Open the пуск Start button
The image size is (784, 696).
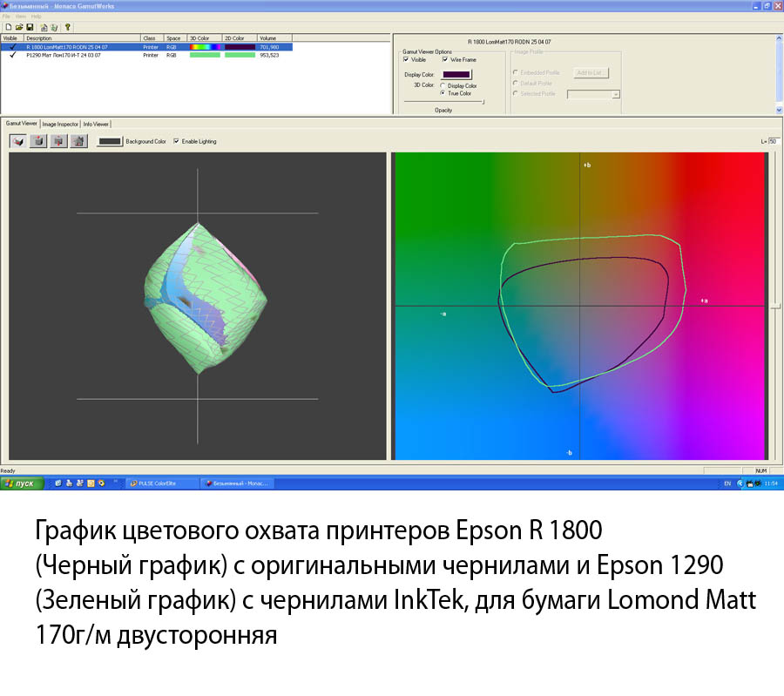pyautogui.click(x=22, y=483)
